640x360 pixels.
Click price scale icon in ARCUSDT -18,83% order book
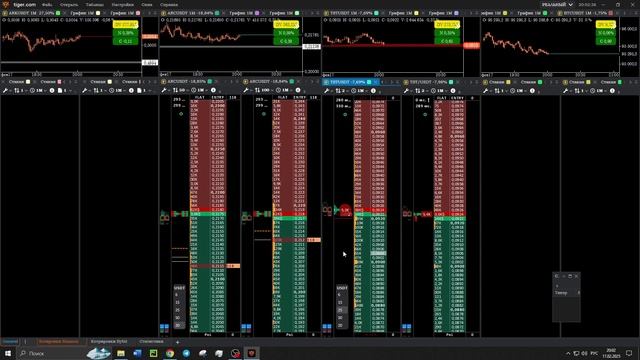175,90
